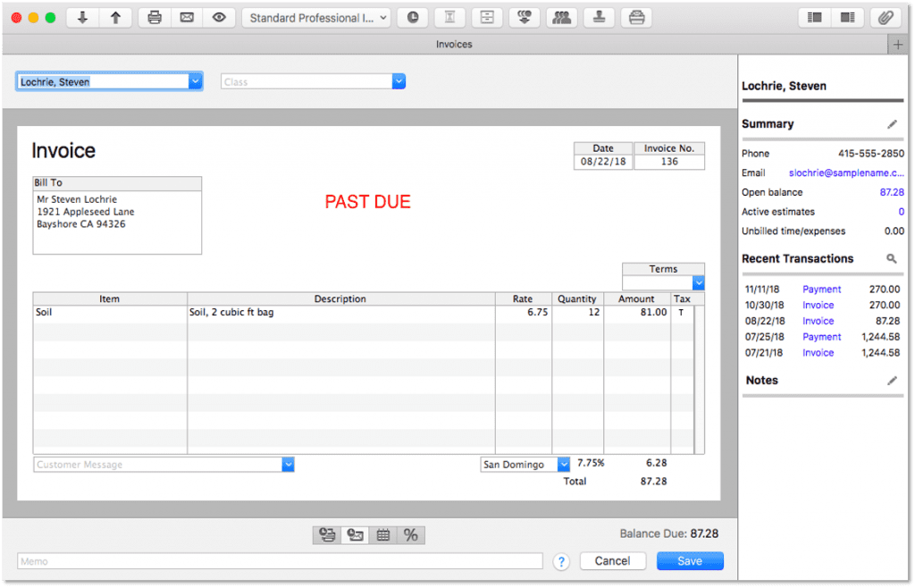The width and height of the screenshot is (915, 588).
Task: Open the 10/30/18 Invoice transaction
Action: [x=818, y=305]
